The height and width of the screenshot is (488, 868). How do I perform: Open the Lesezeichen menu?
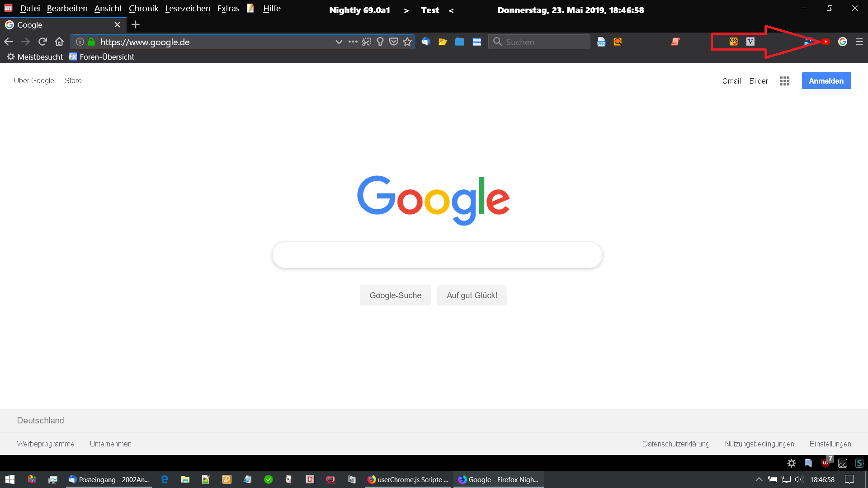click(188, 9)
